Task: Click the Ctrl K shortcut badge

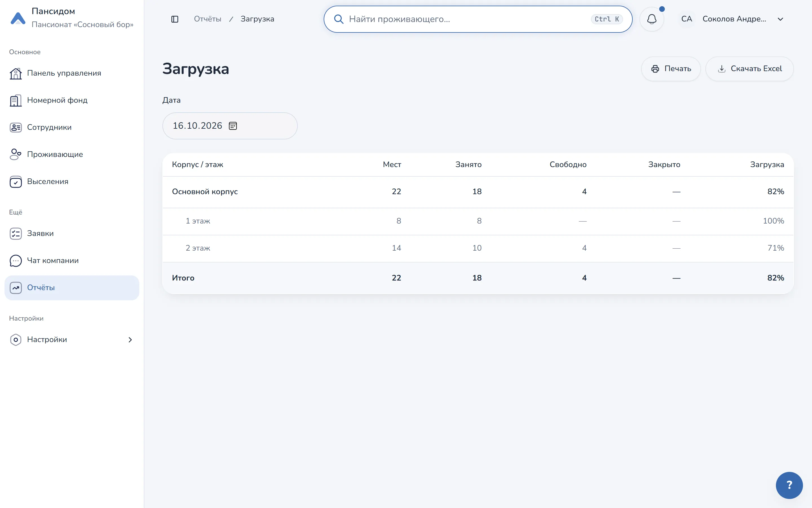Action: (607, 19)
